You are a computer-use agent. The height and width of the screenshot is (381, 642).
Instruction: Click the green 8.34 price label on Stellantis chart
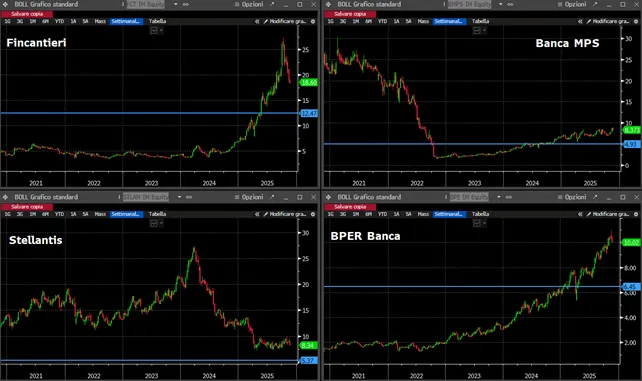tap(309, 345)
